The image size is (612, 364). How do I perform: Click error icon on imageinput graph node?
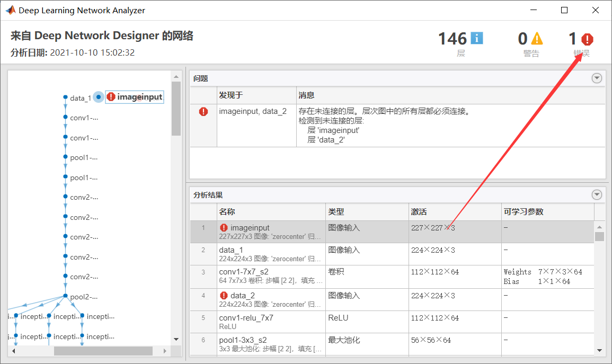(111, 96)
